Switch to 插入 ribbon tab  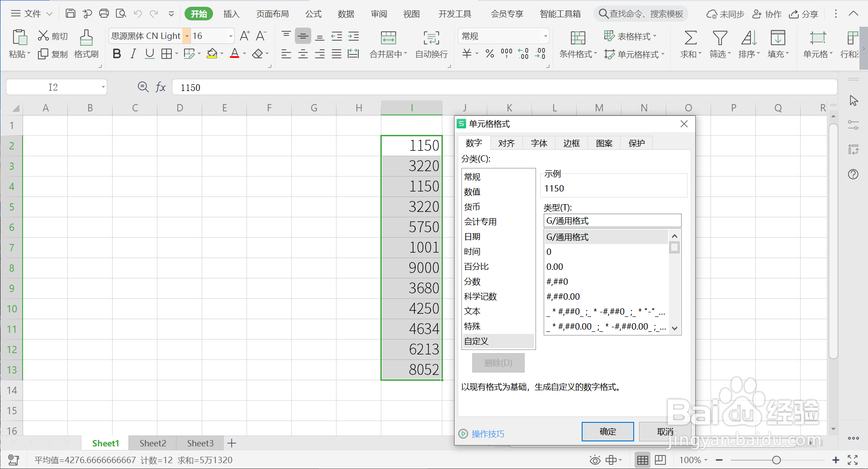pos(231,14)
